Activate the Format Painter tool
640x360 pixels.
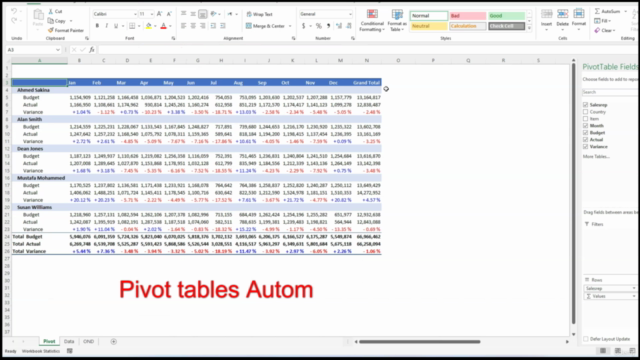click(x=66, y=30)
